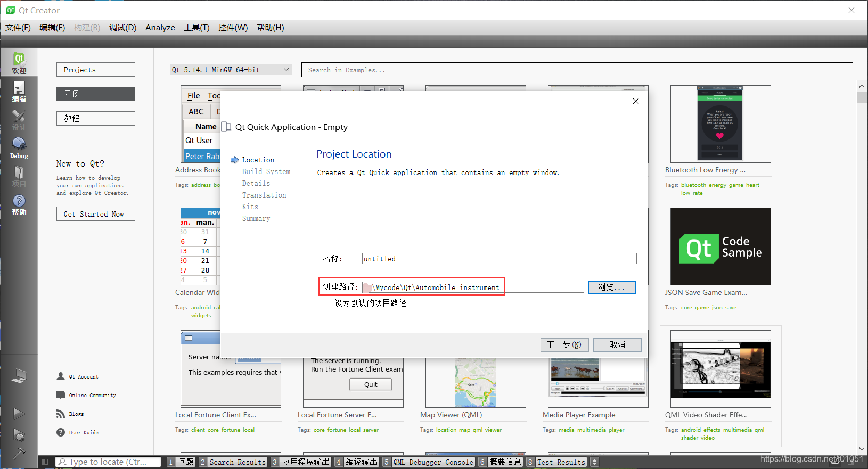Switch to Edit (编辑) mode
The image size is (868, 469).
click(x=19, y=92)
